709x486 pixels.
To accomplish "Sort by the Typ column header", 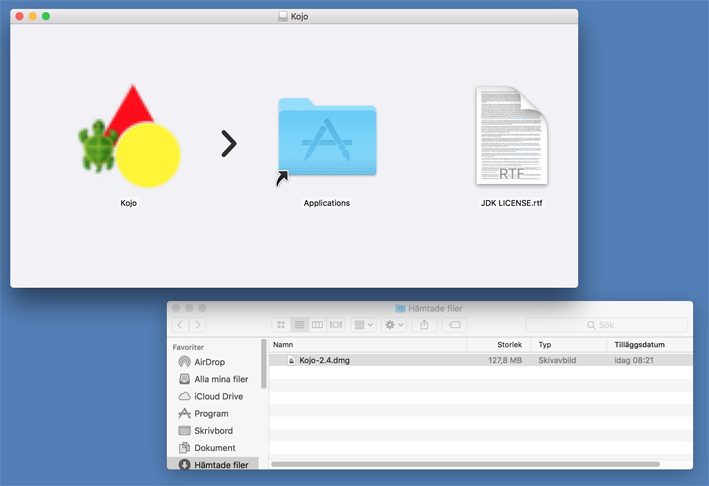I will coord(569,344).
